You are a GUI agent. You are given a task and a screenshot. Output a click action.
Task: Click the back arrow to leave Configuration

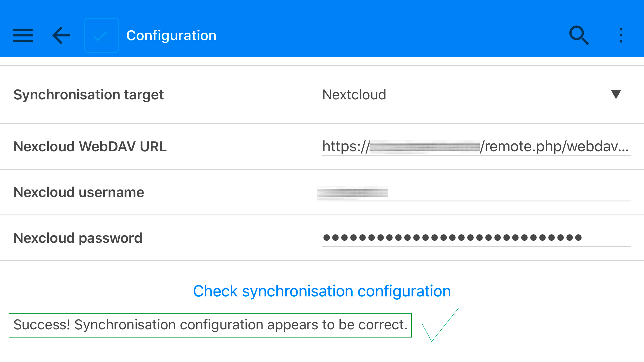tap(60, 35)
